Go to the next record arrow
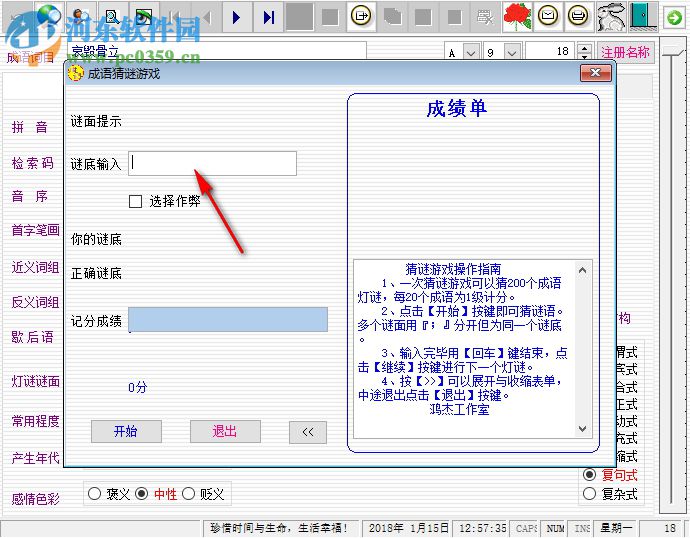The height and width of the screenshot is (538, 690). point(237,17)
